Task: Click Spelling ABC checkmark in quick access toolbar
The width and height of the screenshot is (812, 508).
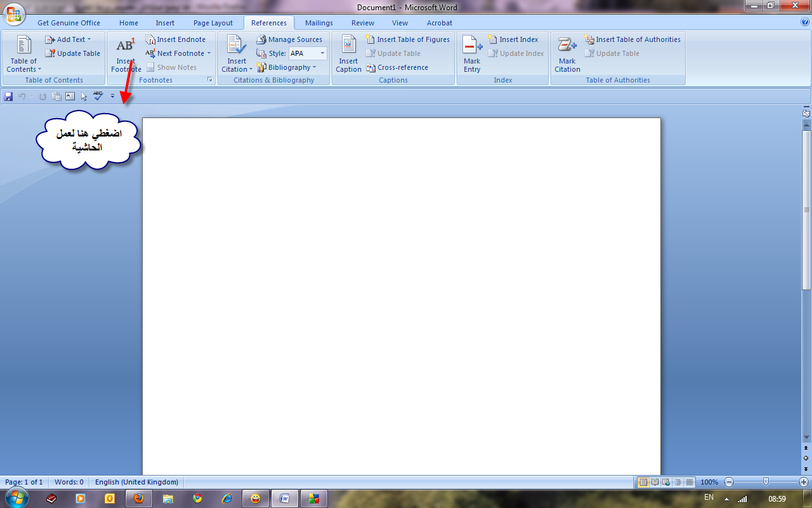Action: tap(98, 97)
